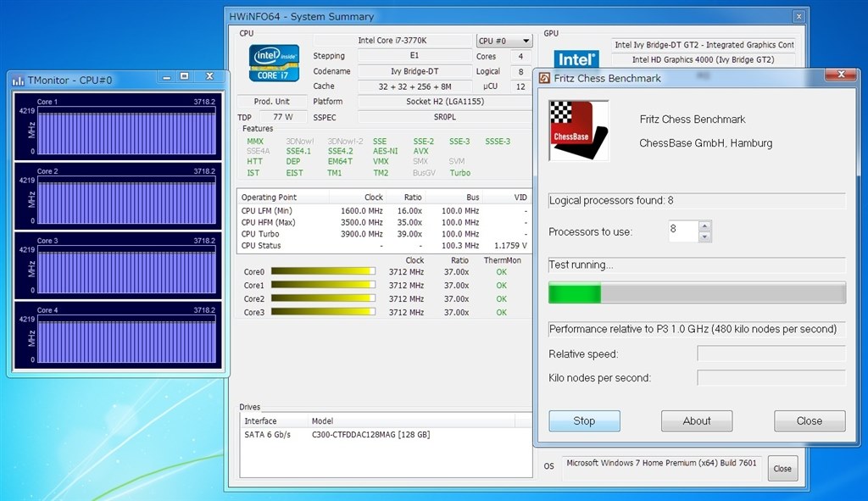The height and width of the screenshot is (501, 868).
Task: Click the AES-NI feature label
Action: coord(386,151)
